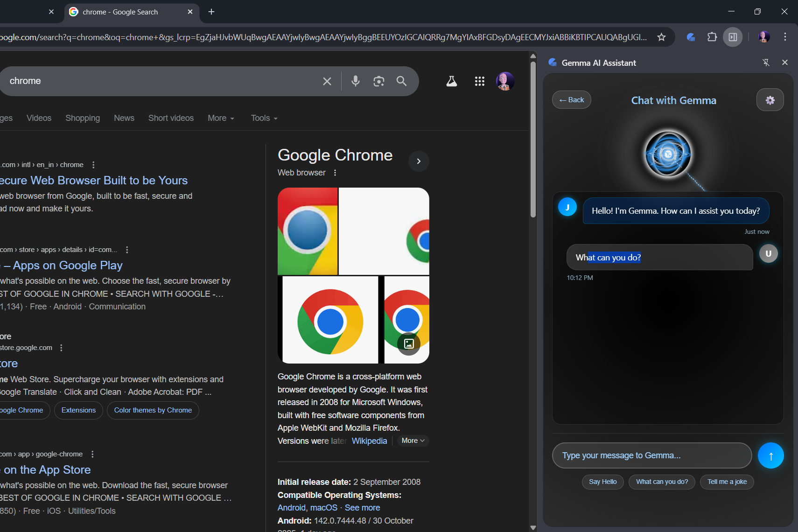Open Gemma extension icon in toolbar
Screen dimensions: 798x532
(x=691, y=37)
